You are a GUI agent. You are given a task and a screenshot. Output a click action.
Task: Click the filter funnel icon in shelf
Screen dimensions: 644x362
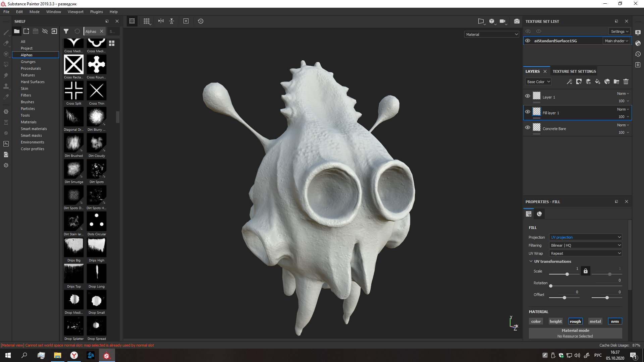pos(66,31)
